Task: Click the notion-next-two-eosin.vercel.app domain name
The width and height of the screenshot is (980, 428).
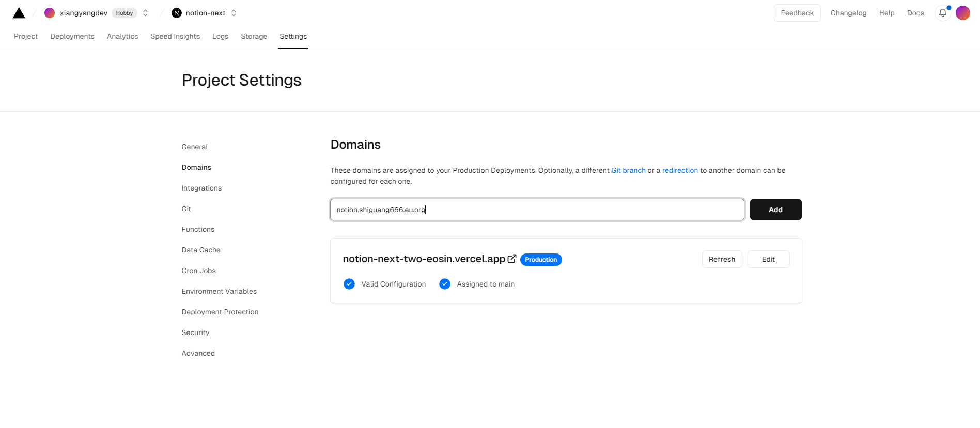Action: 424,259
